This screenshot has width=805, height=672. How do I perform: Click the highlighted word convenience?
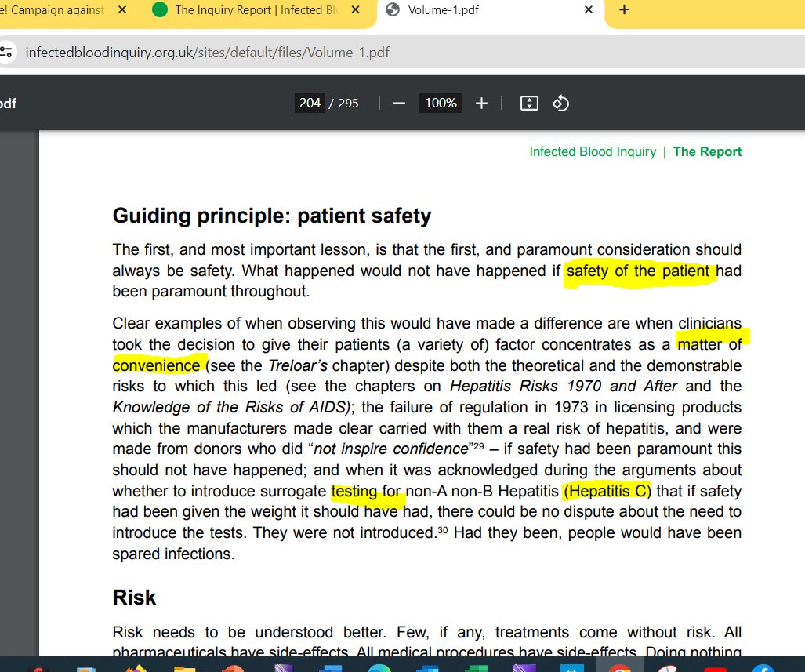pyautogui.click(x=156, y=365)
